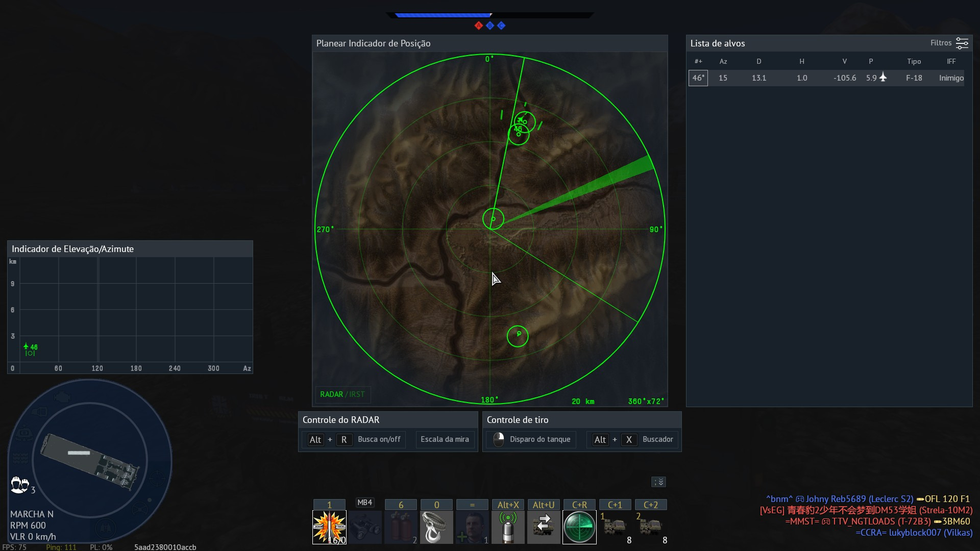The height and width of the screenshot is (551, 980).
Task: Click the crew replenishment portrait icon
Action: (472, 527)
